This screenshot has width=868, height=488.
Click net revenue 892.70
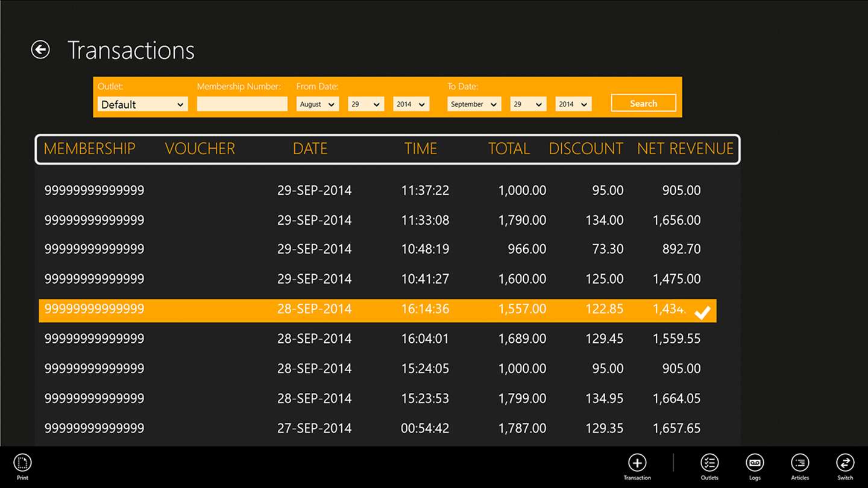coord(681,249)
